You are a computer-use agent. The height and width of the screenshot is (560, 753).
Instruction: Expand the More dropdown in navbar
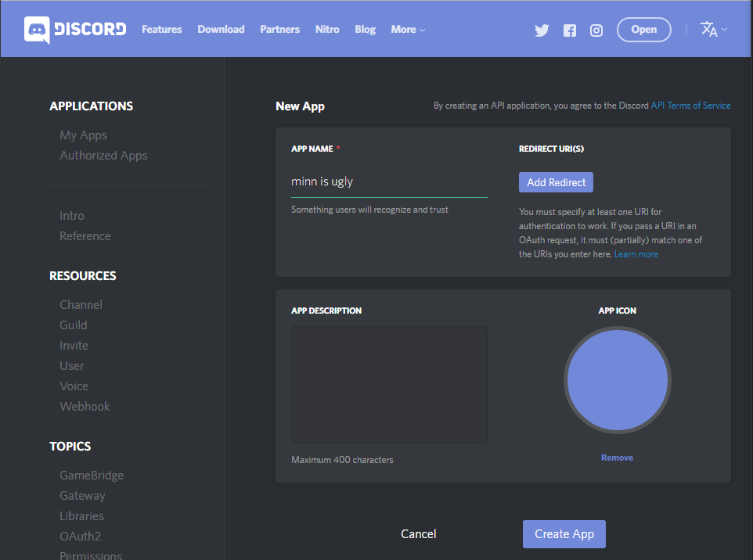(408, 30)
